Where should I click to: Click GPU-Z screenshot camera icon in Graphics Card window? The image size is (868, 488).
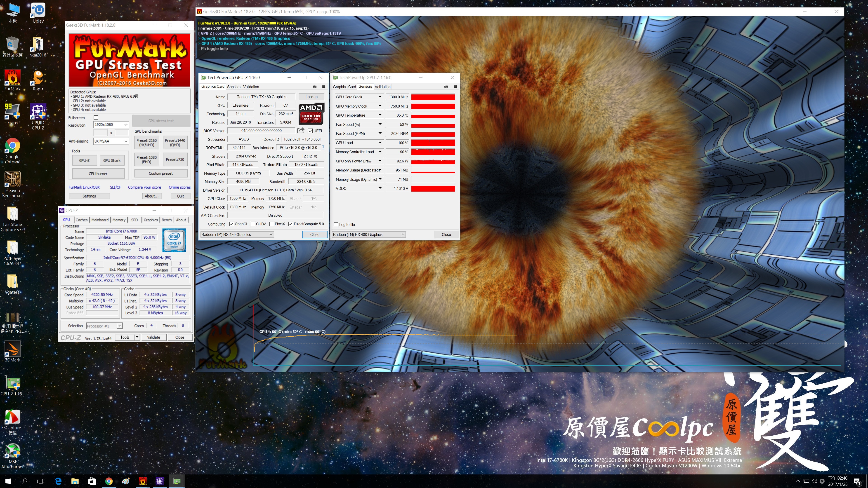[x=314, y=87]
